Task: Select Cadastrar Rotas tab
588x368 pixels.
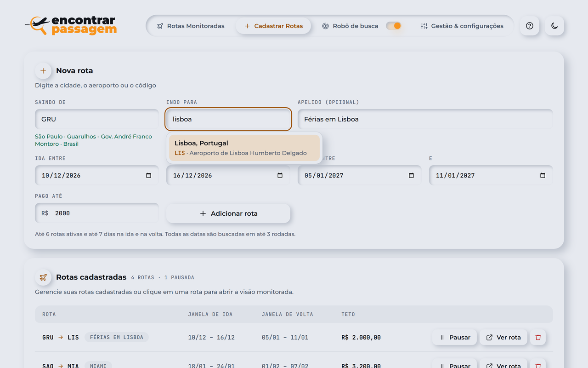Action: pyautogui.click(x=273, y=26)
